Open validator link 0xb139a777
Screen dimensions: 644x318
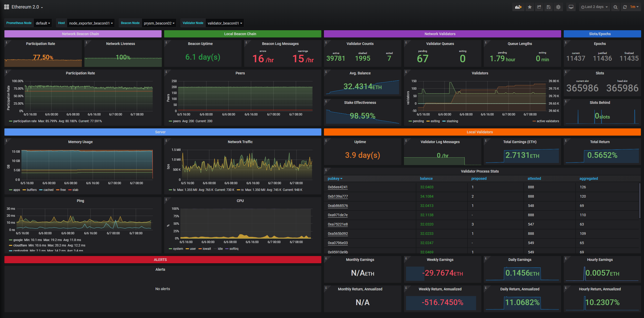(338, 196)
